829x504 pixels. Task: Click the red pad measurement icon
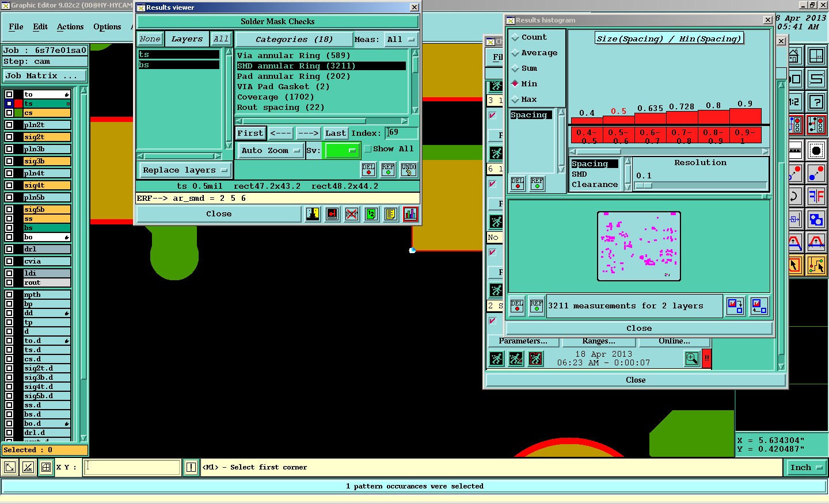(332, 214)
